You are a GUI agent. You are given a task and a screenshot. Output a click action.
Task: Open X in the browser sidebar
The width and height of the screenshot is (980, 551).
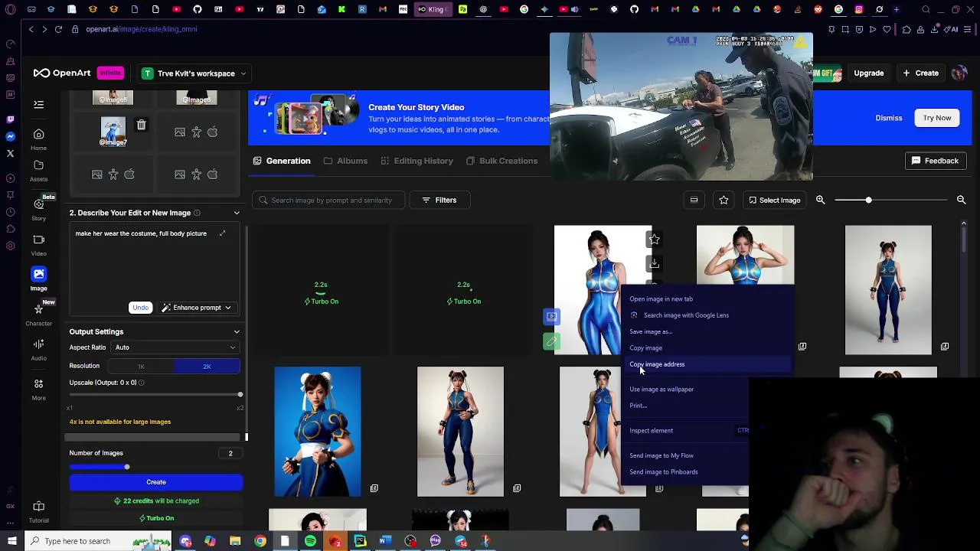coord(10,153)
